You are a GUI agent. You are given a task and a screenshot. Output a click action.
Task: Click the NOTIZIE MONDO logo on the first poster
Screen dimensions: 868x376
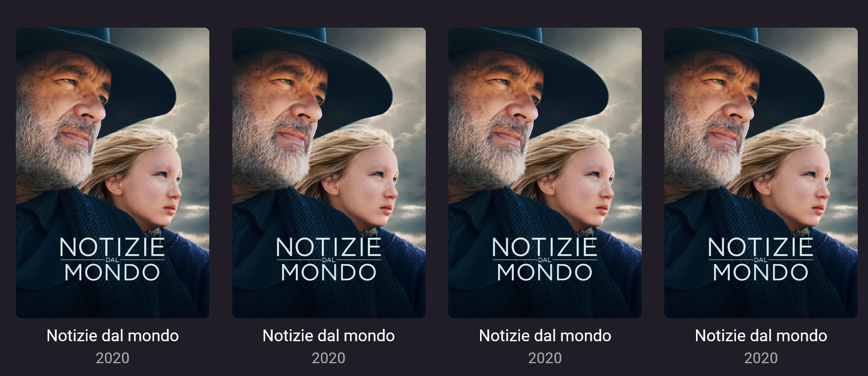click(x=113, y=259)
